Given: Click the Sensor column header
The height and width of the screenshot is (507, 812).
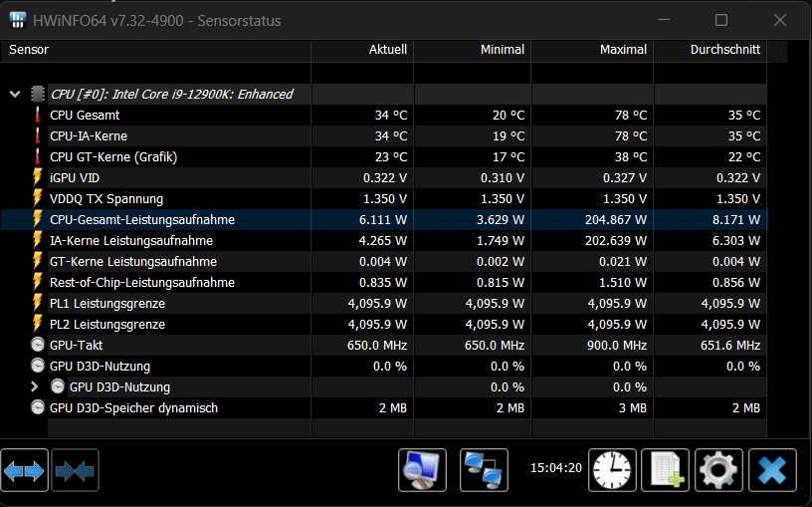Looking at the screenshot, I should point(155,50).
